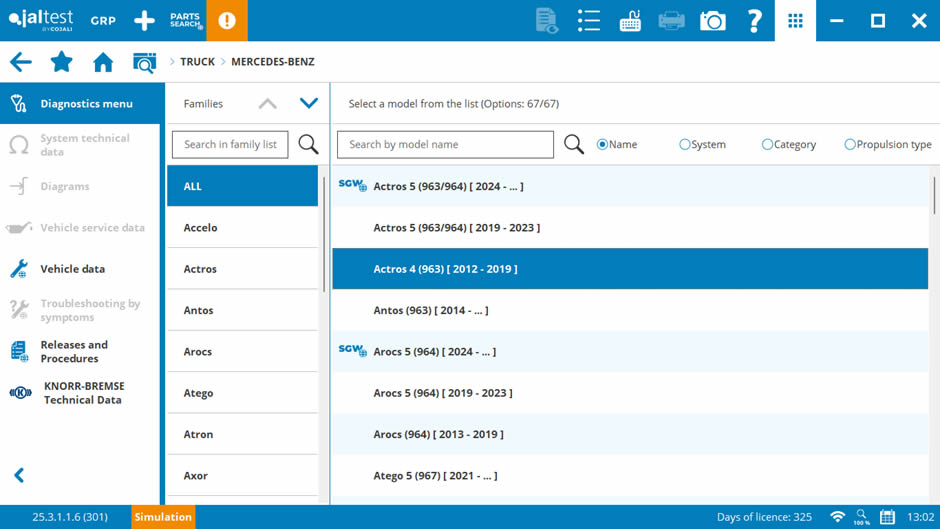Image resolution: width=940 pixels, height=529 pixels.
Task: Open the calendar icon in status bar
Action: coord(887,517)
